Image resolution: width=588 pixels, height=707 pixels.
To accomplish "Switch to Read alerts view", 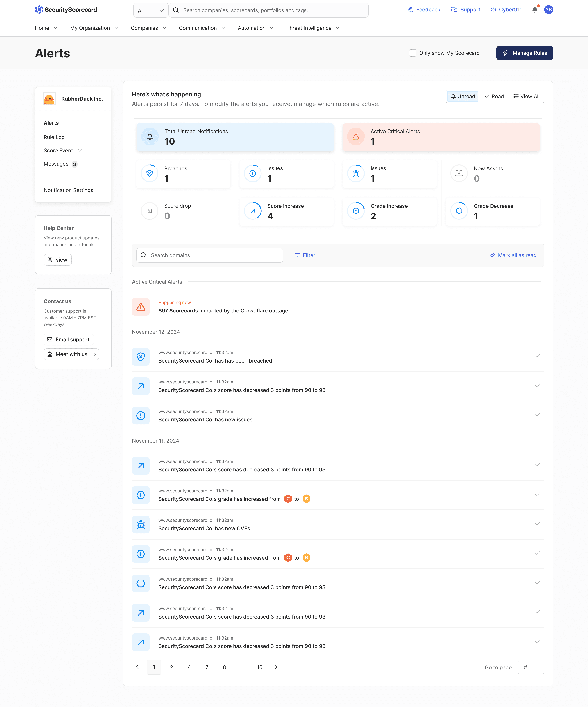I will pyautogui.click(x=494, y=97).
